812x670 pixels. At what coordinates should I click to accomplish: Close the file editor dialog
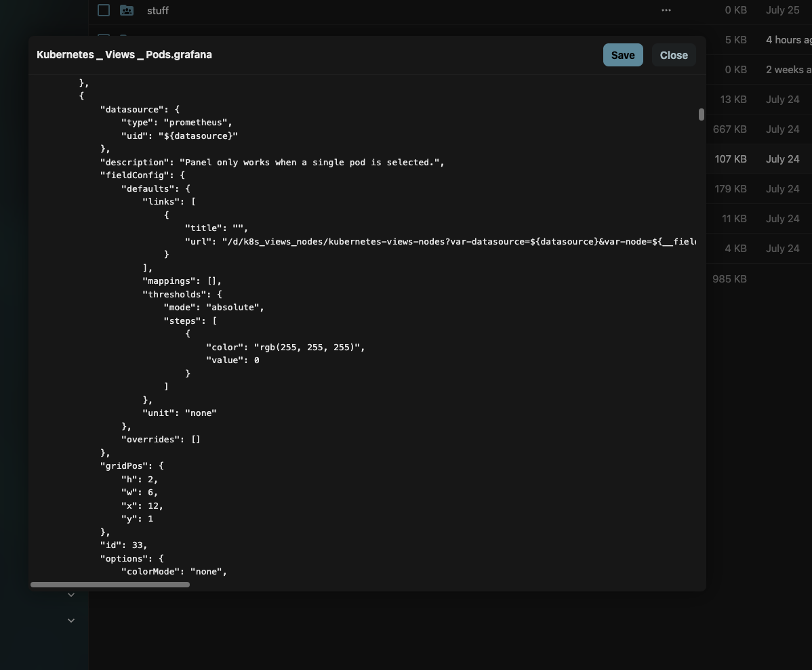(x=673, y=55)
